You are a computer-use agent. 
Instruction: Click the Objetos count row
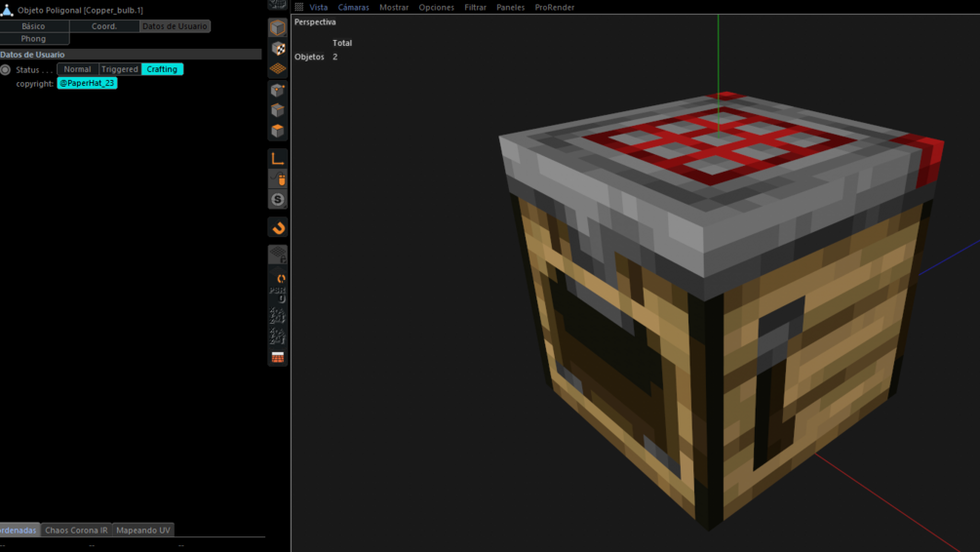click(x=316, y=57)
